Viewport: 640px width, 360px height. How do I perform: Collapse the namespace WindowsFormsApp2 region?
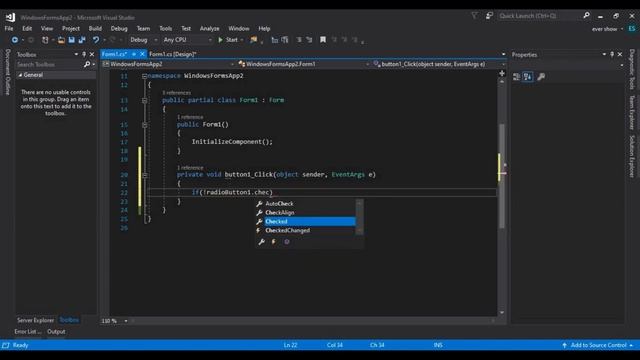[144, 76]
